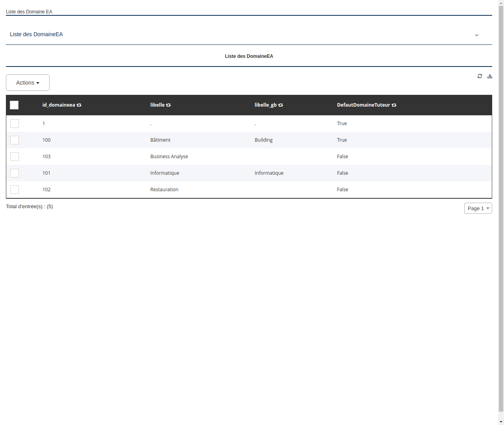The height and width of the screenshot is (425, 504).
Task: Select the Liste des Domaine EA breadcrumb
Action: [29, 12]
